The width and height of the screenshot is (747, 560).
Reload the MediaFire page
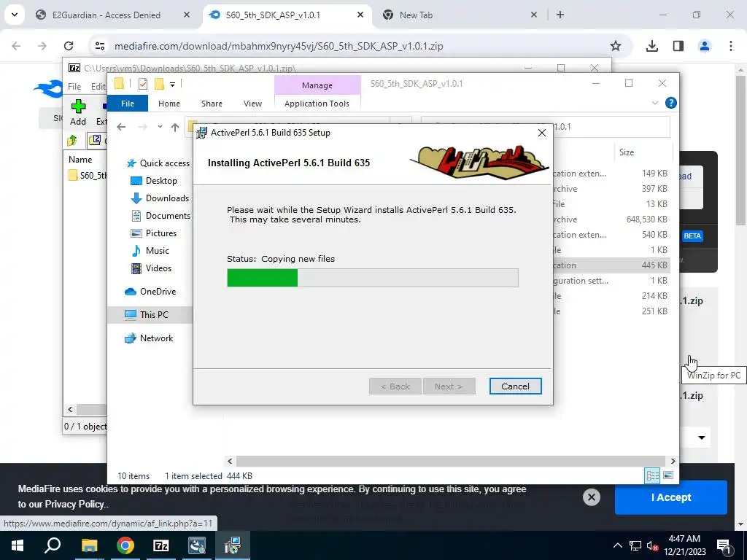[x=69, y=46]
